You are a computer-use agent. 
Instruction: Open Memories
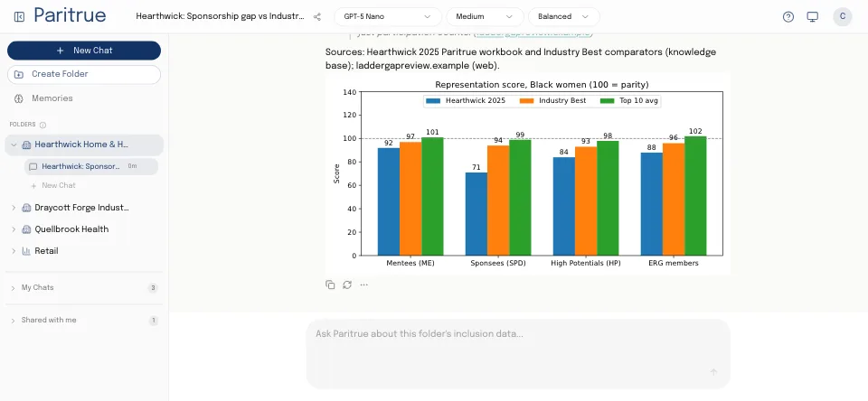tap(52, 98)
